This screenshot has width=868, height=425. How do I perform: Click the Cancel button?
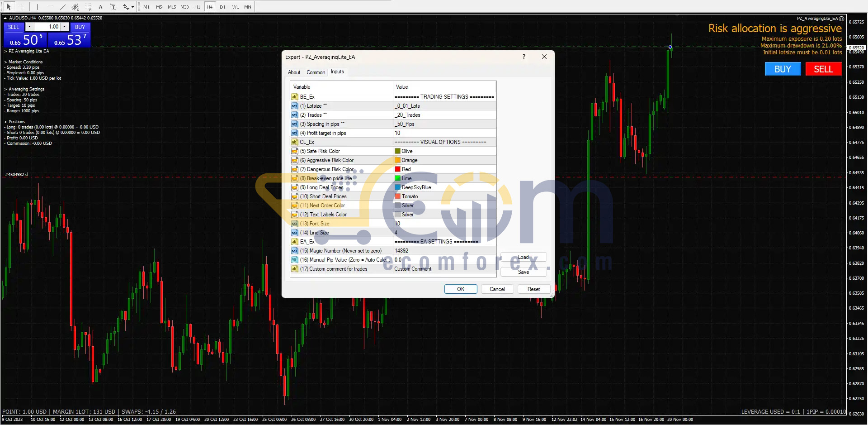497,289
